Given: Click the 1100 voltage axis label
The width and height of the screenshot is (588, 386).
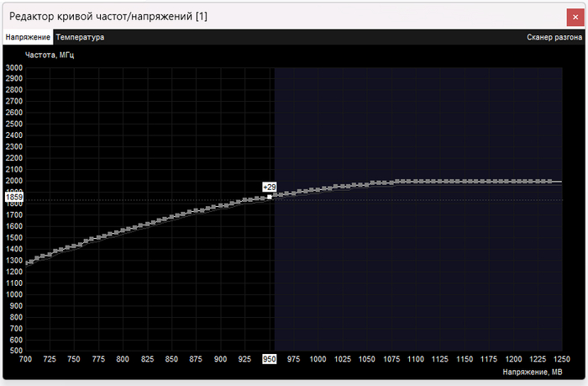Looking at the screenshot, I should 416,359.
